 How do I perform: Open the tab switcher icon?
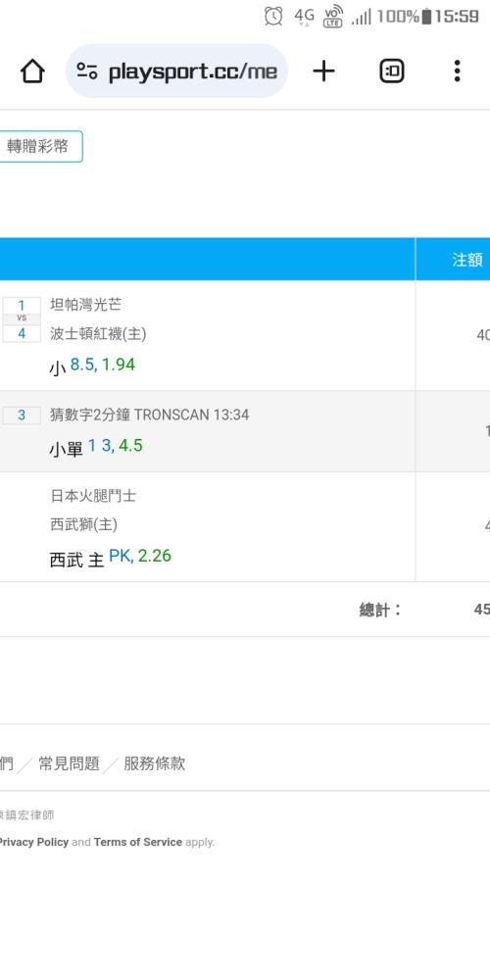click(x=392, y=72)
